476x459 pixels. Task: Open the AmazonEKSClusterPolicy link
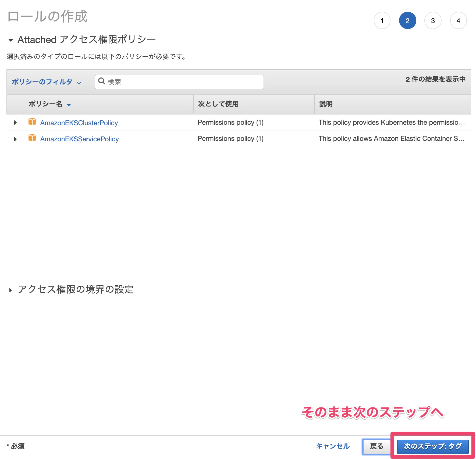79,123
